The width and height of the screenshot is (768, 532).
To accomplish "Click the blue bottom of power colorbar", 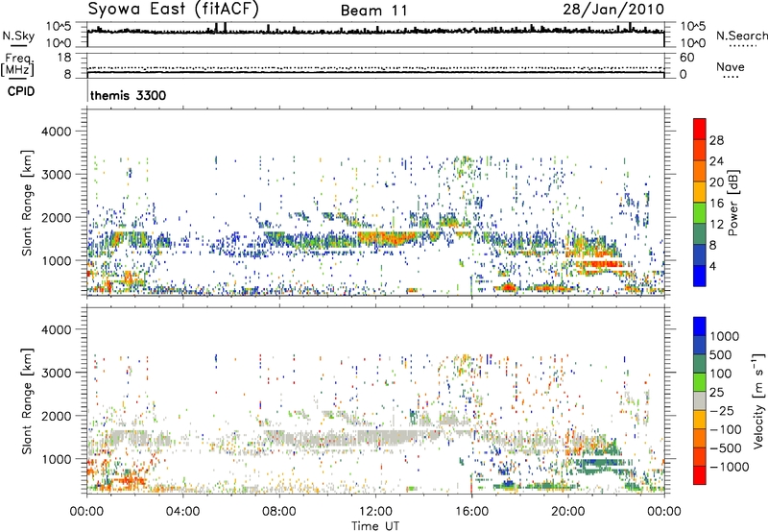I will [x=700, y=276].
